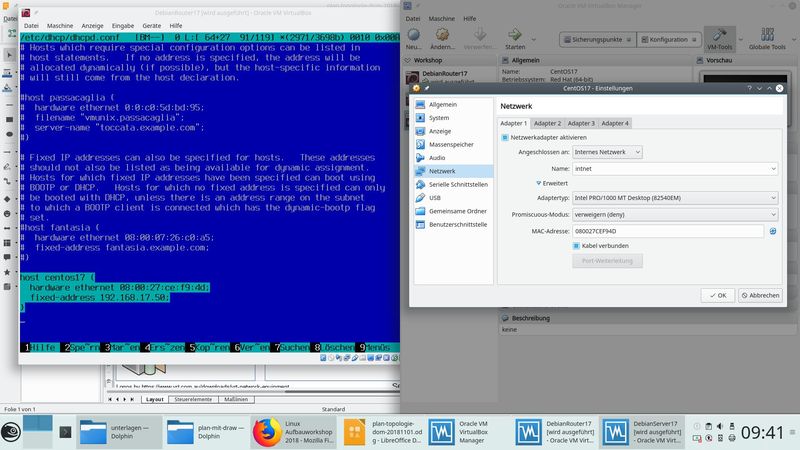Open the Promiscuous-Modus dropdown
The width and height of the screenshot is (800, 450).
point(675,215)
